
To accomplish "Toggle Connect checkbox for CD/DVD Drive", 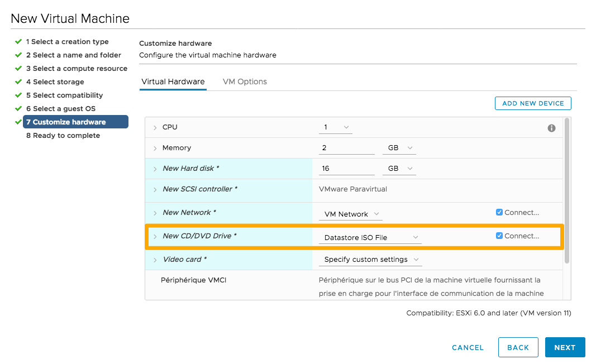I will click(499, 236).
